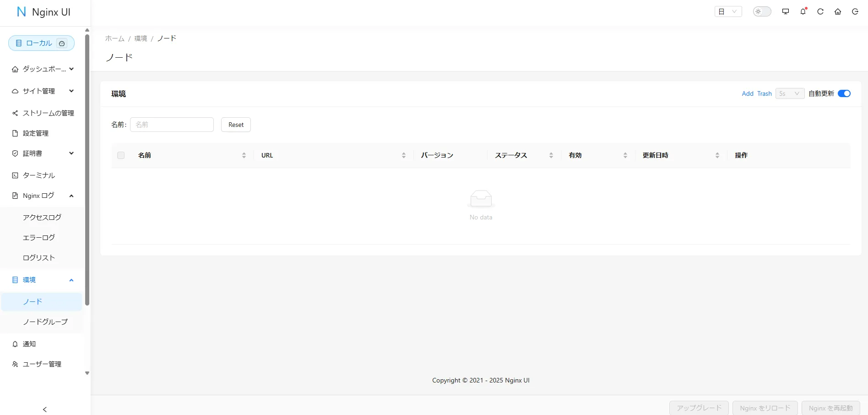Viewport: 868px width, 415px height.
Task: Open 通知 in the sidebar
Action: (43, 344)
